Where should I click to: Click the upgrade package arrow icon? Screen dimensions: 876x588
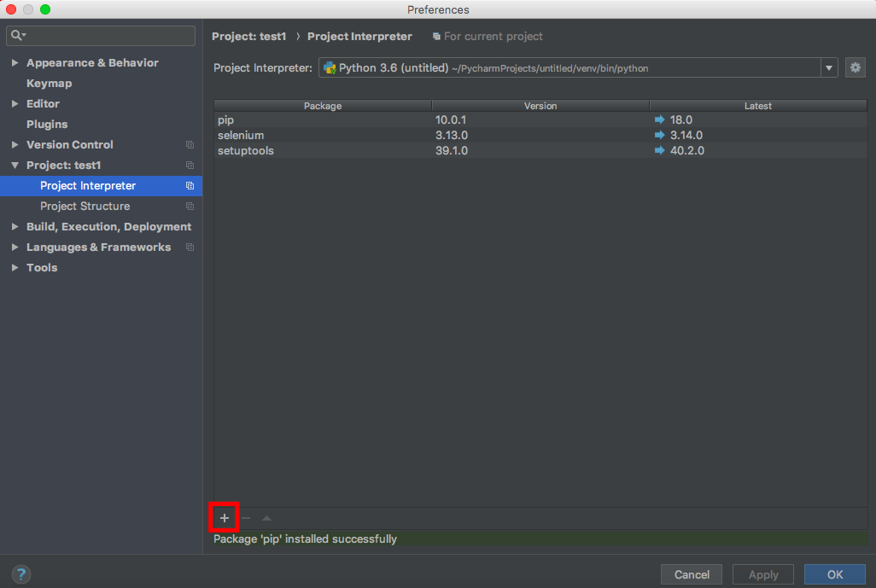(266, 517)
